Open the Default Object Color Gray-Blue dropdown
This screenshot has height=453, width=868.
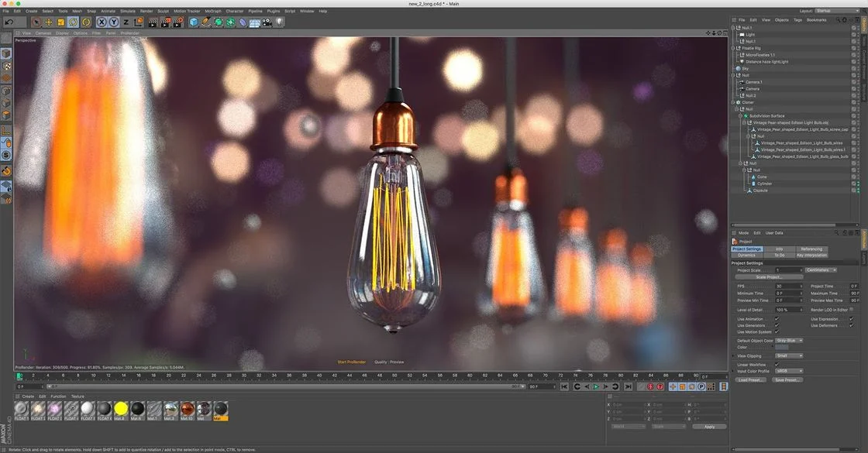[789, 341]
